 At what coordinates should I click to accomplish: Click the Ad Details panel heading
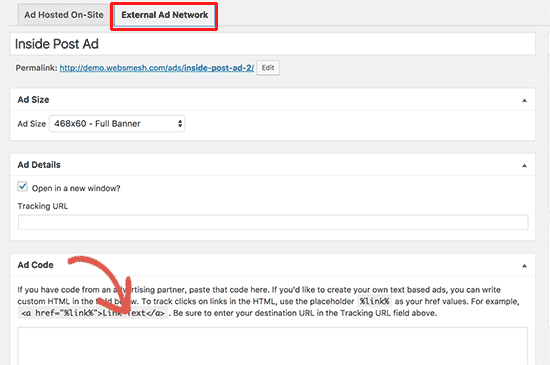(x=39, y=165)
